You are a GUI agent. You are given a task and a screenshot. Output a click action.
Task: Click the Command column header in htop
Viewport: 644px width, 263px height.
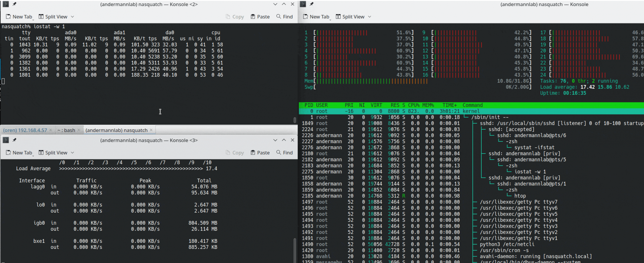(473, 105)
